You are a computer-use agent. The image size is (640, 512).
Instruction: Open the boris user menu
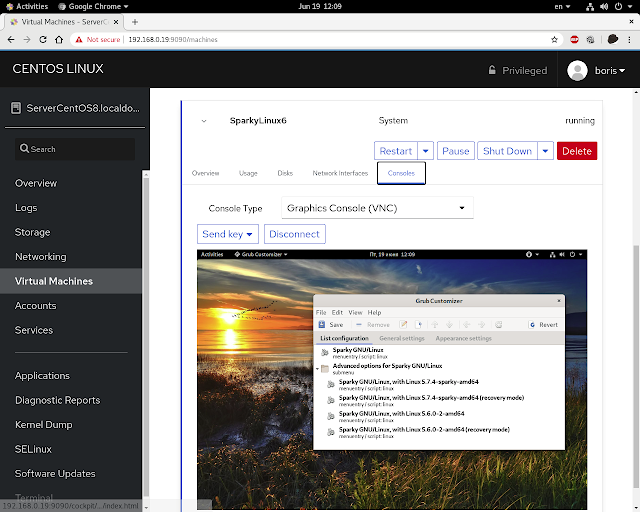click(x=610, y=71)
